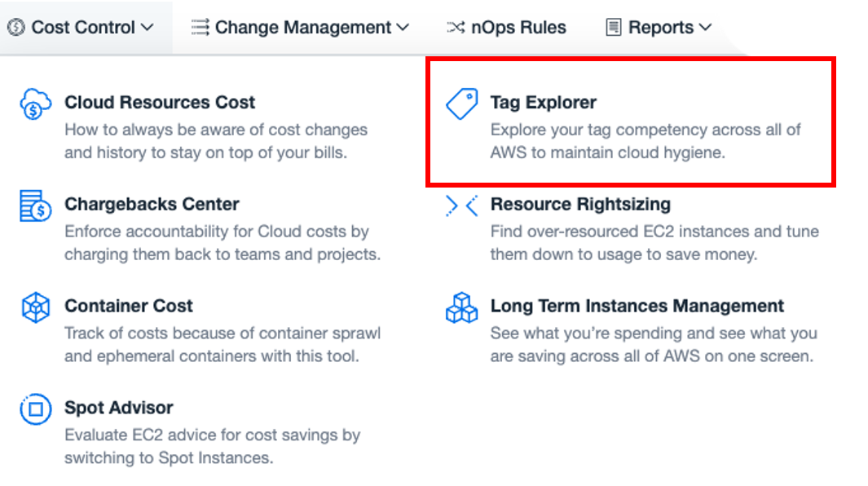Click the Spot Advisor circle-square icon
This screenshot has width=868, height=486.
point(35,409)
